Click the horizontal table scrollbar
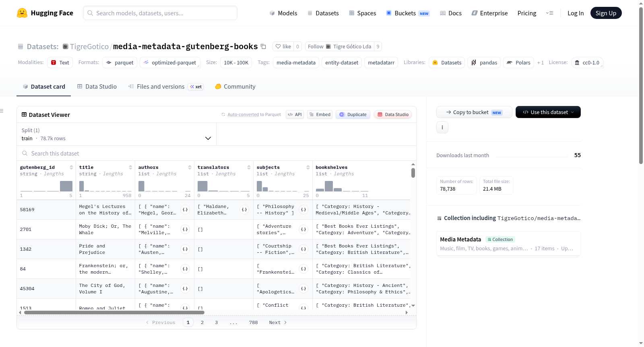Screen dimensions: 644x347 tap(114, 312)
